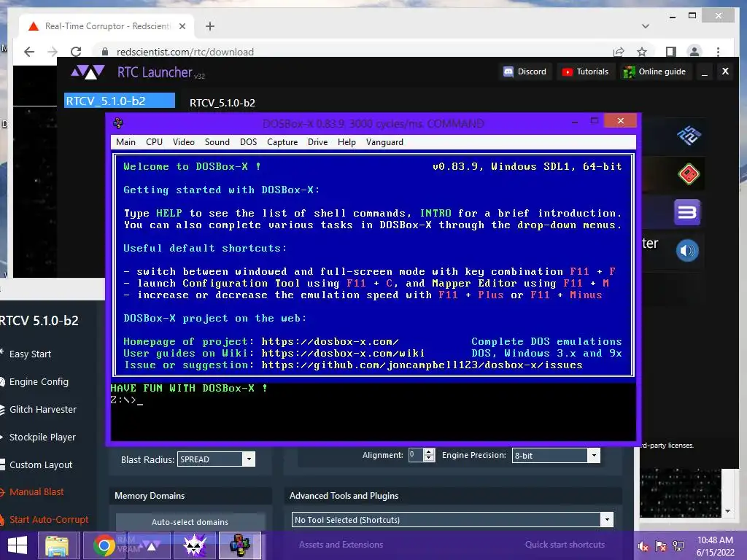
Task: Open the Drive menu in DOSBox-X
Action: (x=318, y=142)
